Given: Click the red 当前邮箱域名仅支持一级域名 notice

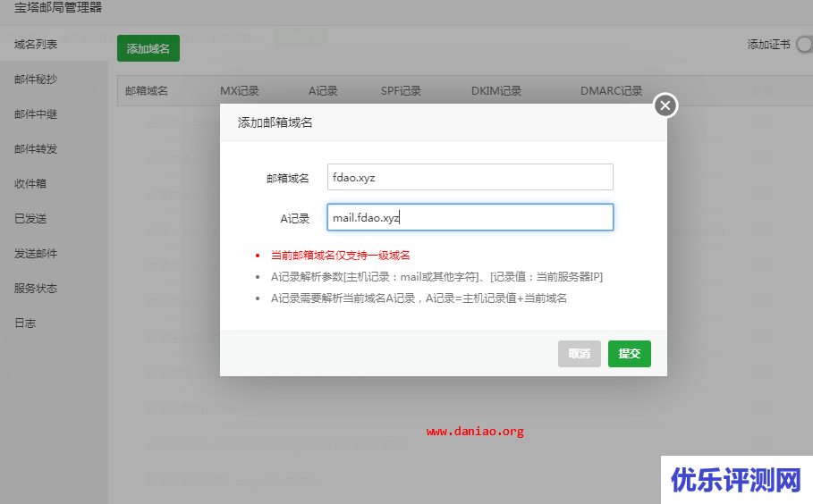Looking at the screenshot, I should click(x=340, y=256).
